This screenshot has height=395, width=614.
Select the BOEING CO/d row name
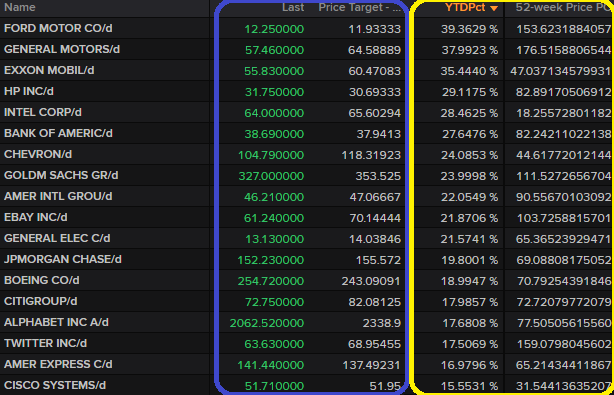(x=42, y=280)
